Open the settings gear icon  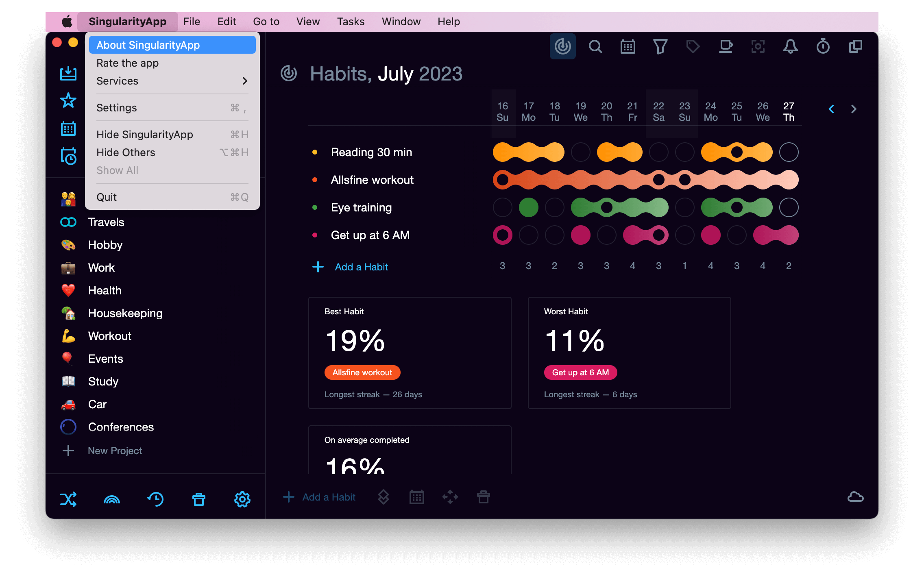(x=242, y=499)
